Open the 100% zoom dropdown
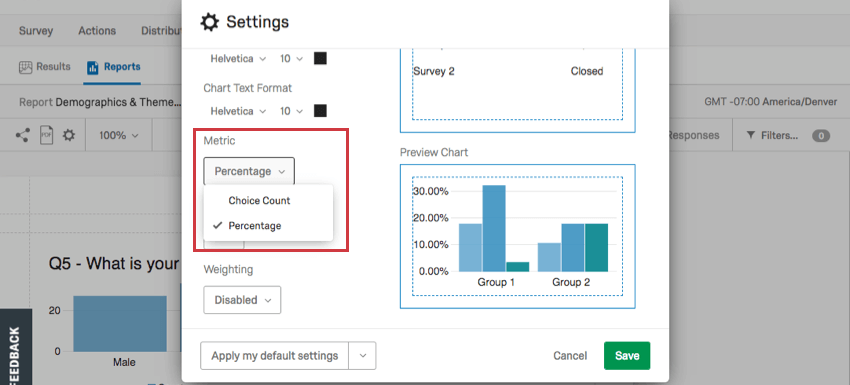This screenshot has height=385, width=850. [119, 135]
